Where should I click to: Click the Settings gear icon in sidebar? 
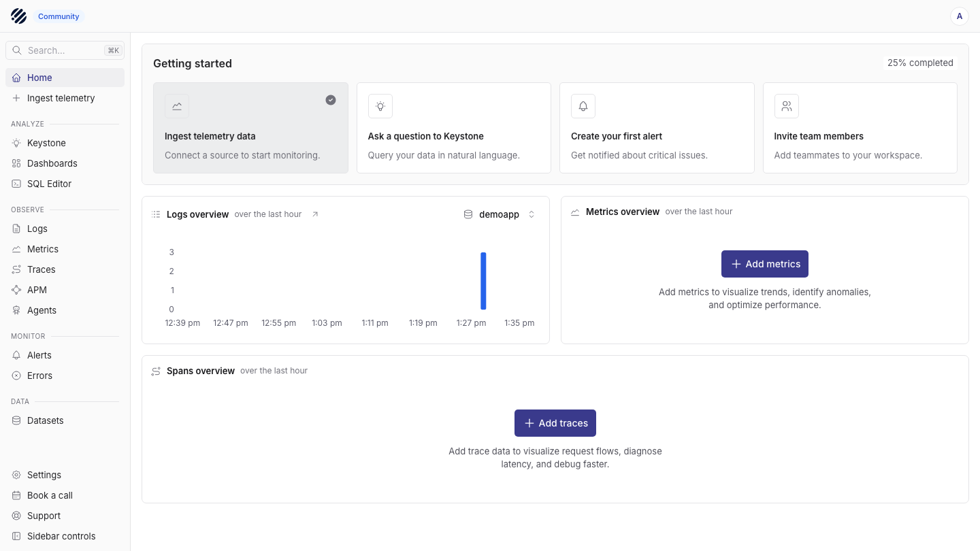coord(16,475)
